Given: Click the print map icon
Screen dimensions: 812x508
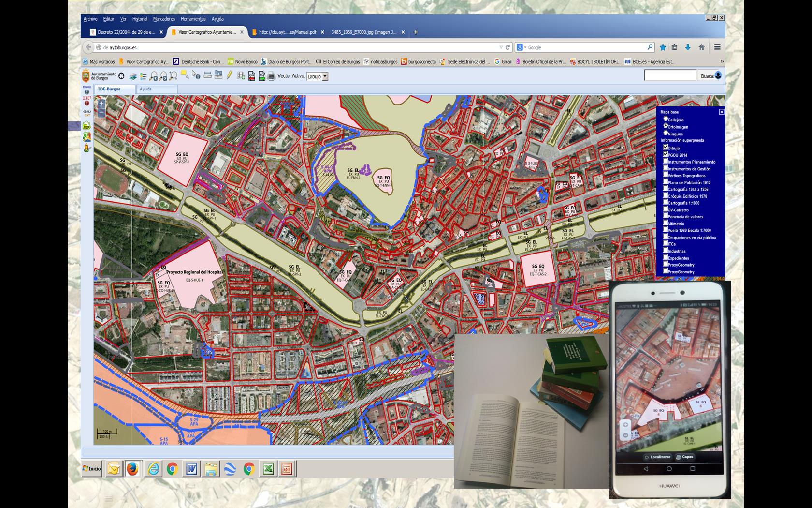Looking at the screenshot, I should pyautogui.click(x=272, y=76).
